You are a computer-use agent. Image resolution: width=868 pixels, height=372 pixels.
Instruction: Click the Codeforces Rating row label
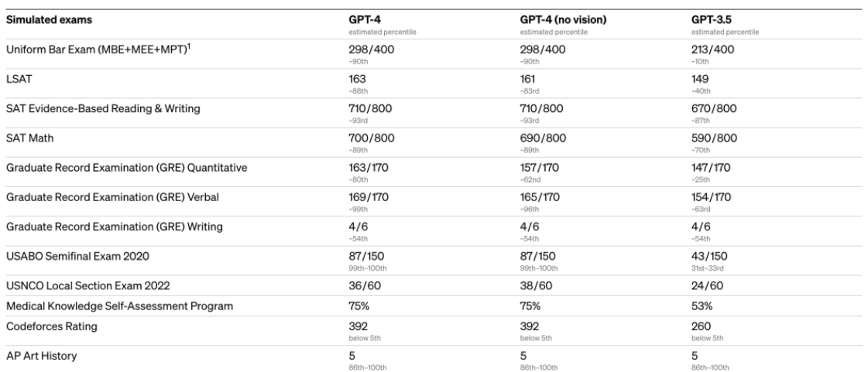[x=50, y=326]
